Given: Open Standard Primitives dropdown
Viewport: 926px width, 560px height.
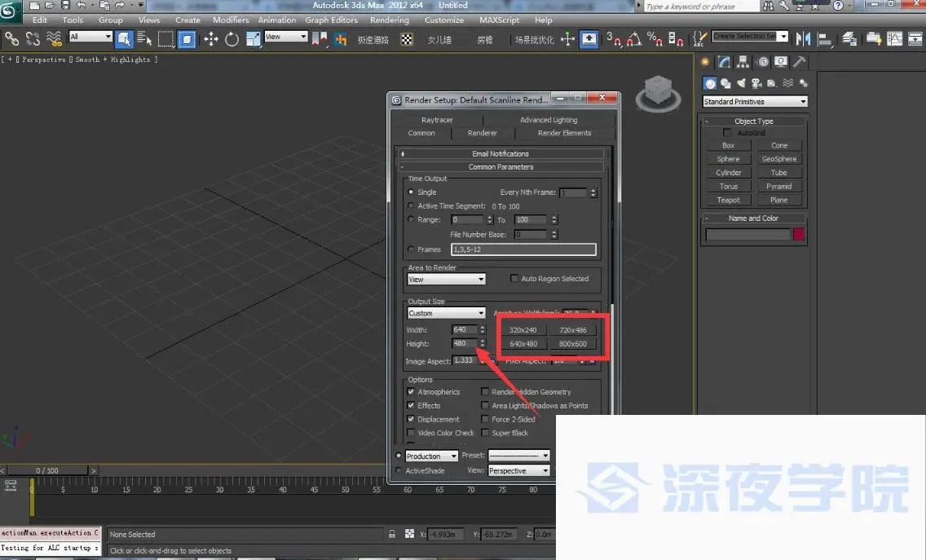Looking at the screenshot, I should [755, 102].
